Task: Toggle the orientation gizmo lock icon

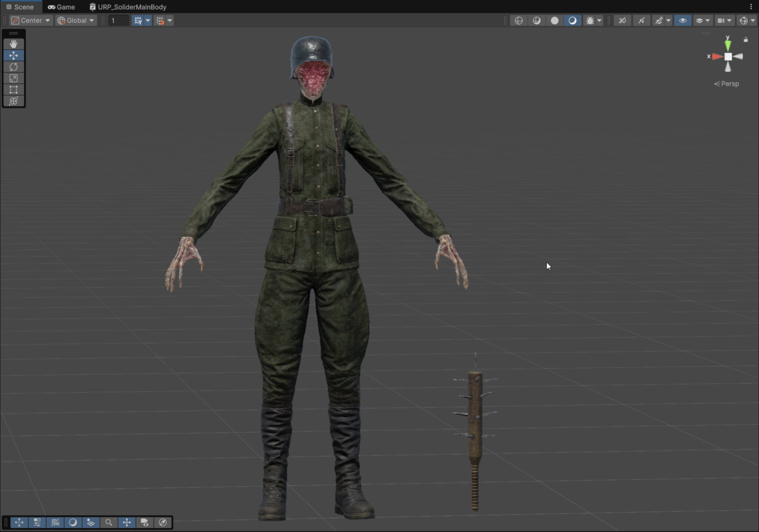Action: pyautogui.click(x=746, y=39)
